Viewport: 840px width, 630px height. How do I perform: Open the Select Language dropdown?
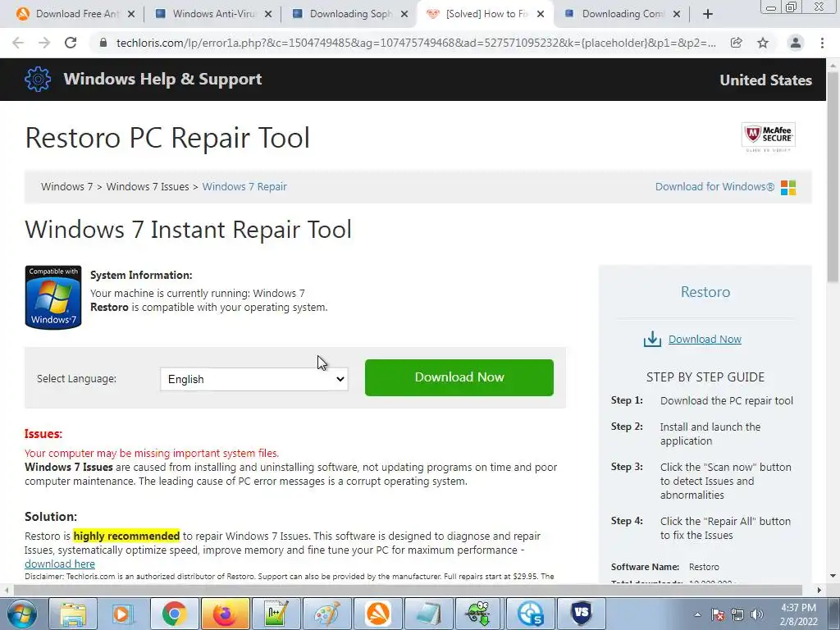(254, 379)
